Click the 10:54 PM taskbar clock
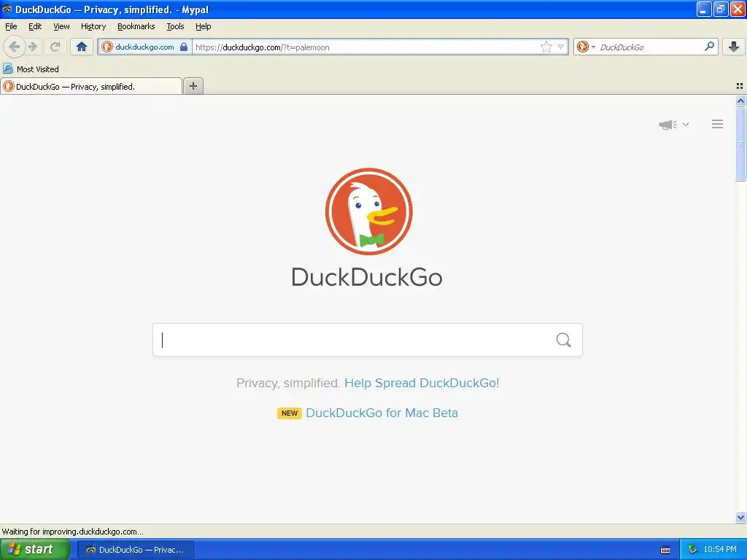This screenshot has width=747, height=560. coord(720,550)
